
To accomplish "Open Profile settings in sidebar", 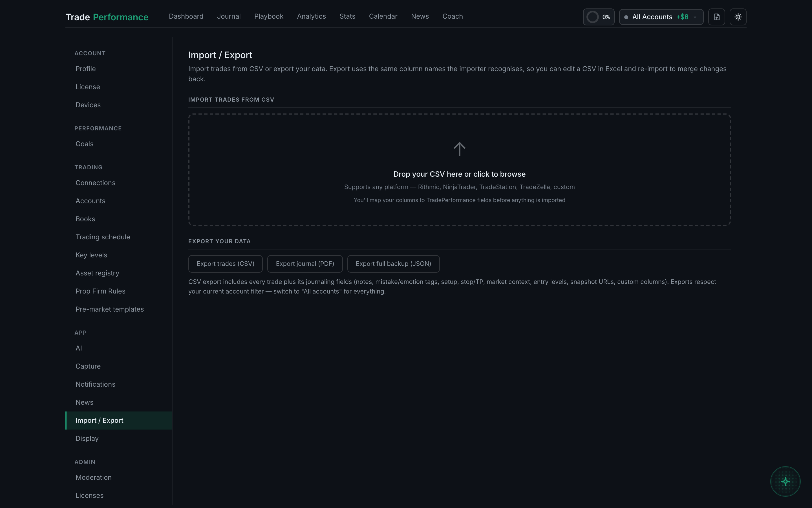I will click(119, 69).
